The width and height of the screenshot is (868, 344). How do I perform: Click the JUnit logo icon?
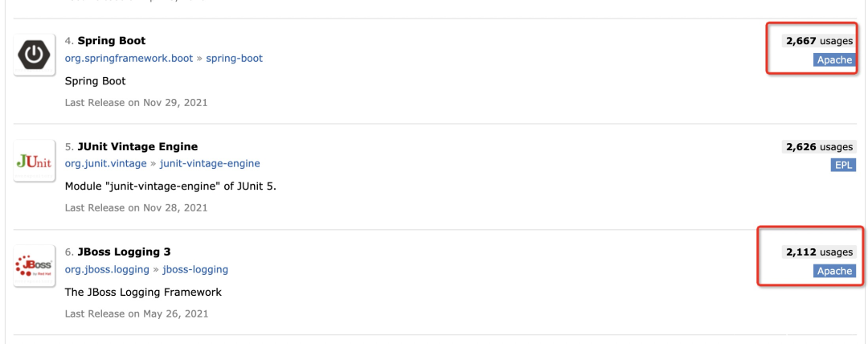(34, 162)
